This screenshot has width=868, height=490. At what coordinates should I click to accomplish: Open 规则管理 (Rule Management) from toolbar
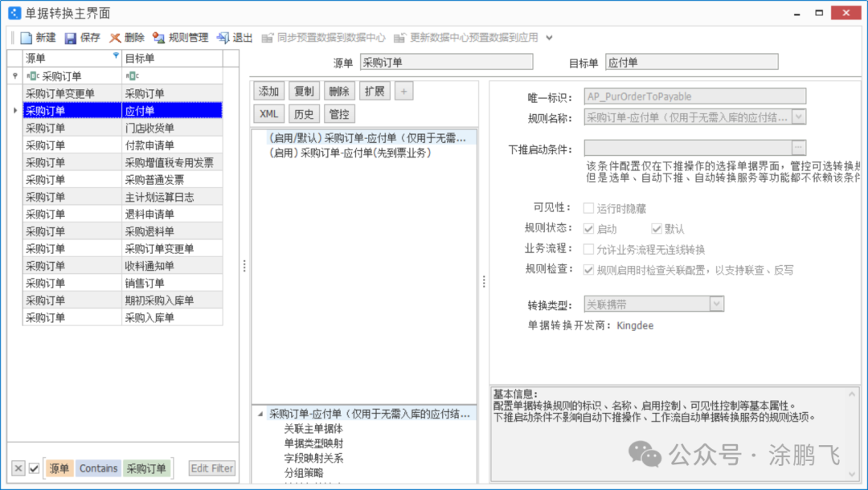(x=159, y=38)
